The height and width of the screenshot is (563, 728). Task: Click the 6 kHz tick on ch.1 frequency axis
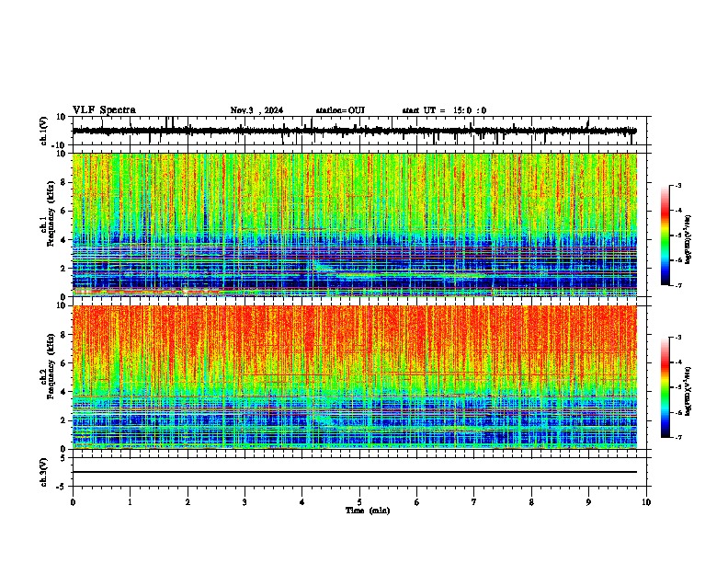(x=63, y=211)
